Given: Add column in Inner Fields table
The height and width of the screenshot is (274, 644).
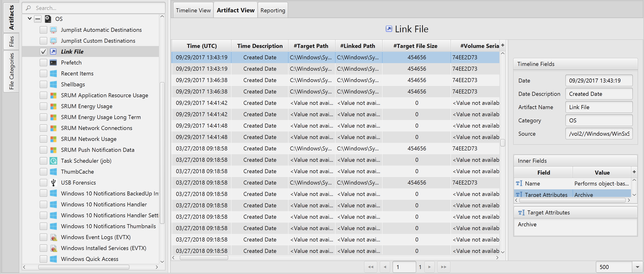Looking at the screenshot, I should 634,172.
